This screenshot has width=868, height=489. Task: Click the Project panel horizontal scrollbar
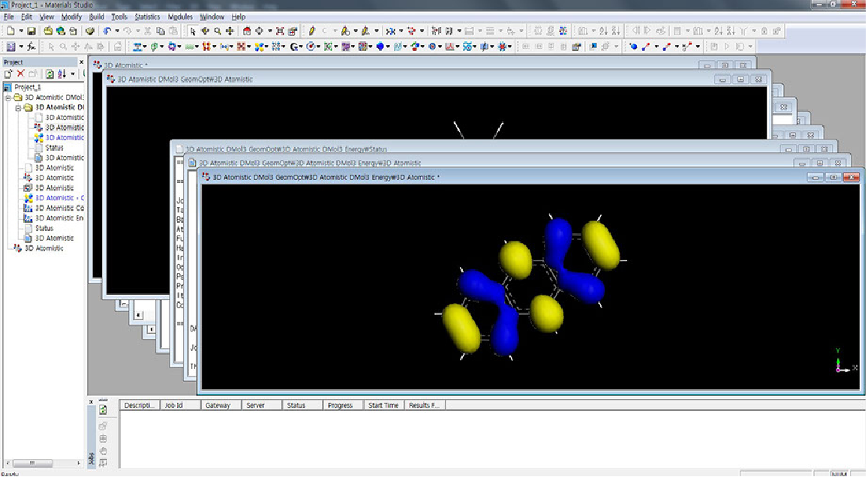[x=44, y=463]
